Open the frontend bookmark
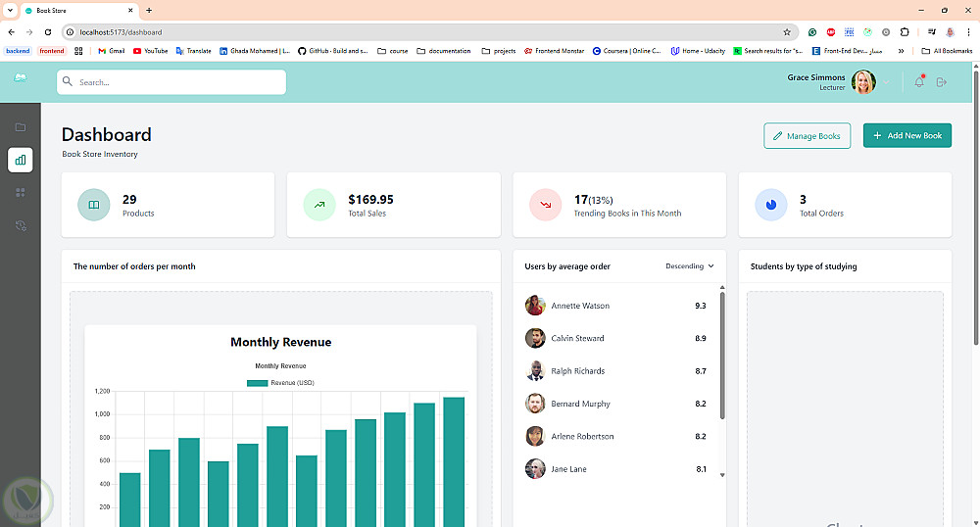This screenshot has width=980, height=527. tap(51, 51)
